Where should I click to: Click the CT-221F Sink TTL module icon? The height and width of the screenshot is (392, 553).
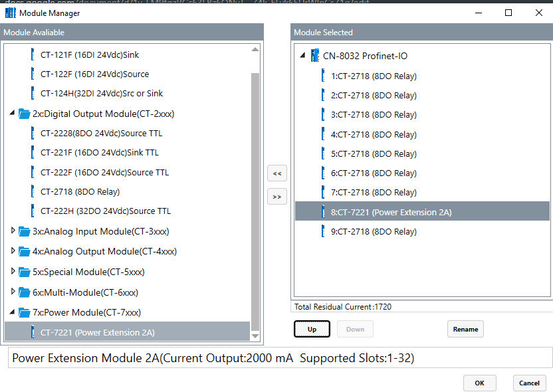coord(33,153)
